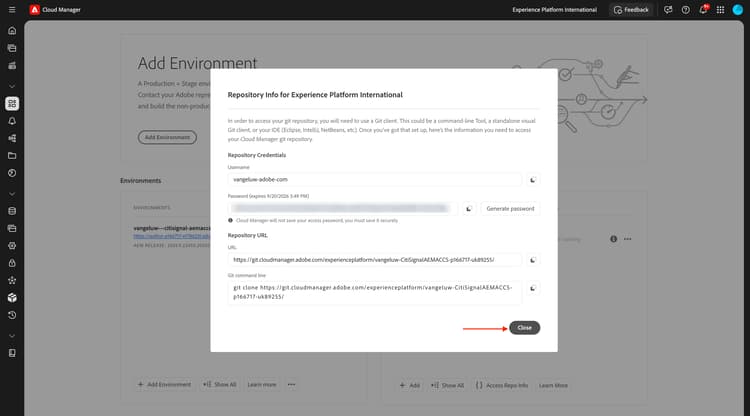Screen dimensions: 750x416
Task: Open the three-dots menu beside the info icon
Action: click(x=628, y=239)
